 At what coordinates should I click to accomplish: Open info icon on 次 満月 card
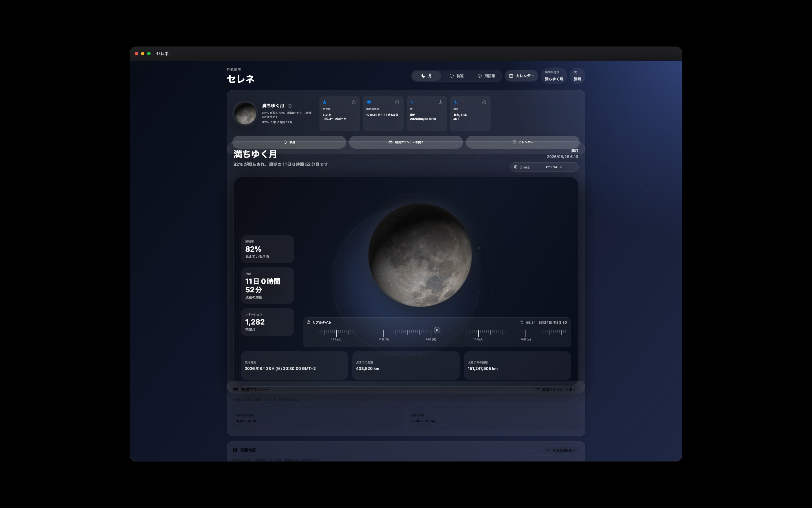point(440,102)
